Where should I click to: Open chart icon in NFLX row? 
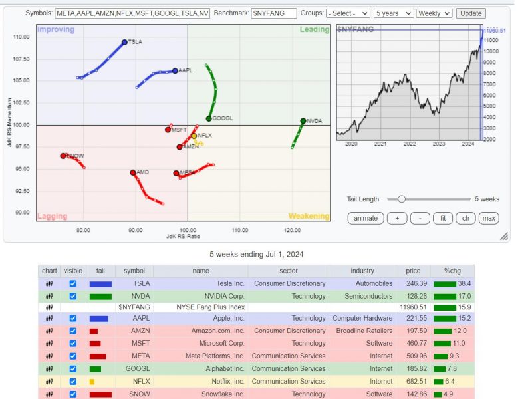(x=49, y=381)
